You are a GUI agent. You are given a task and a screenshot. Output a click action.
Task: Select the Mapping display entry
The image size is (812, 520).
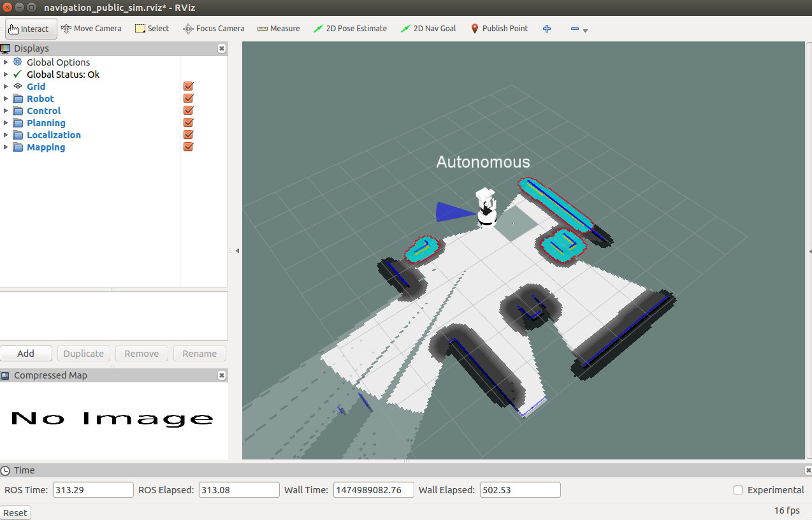[46, 147]
